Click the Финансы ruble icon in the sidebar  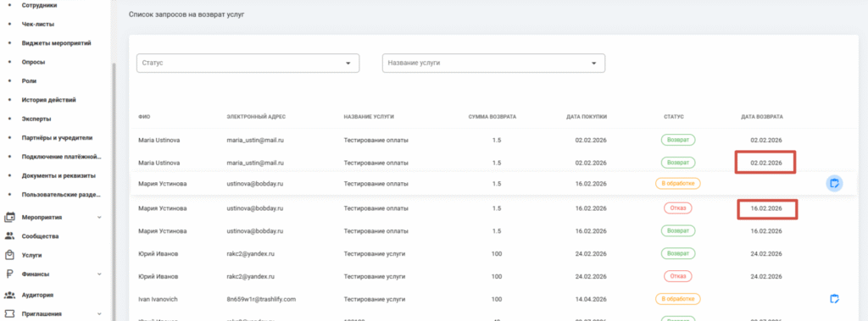click(9, 274)
